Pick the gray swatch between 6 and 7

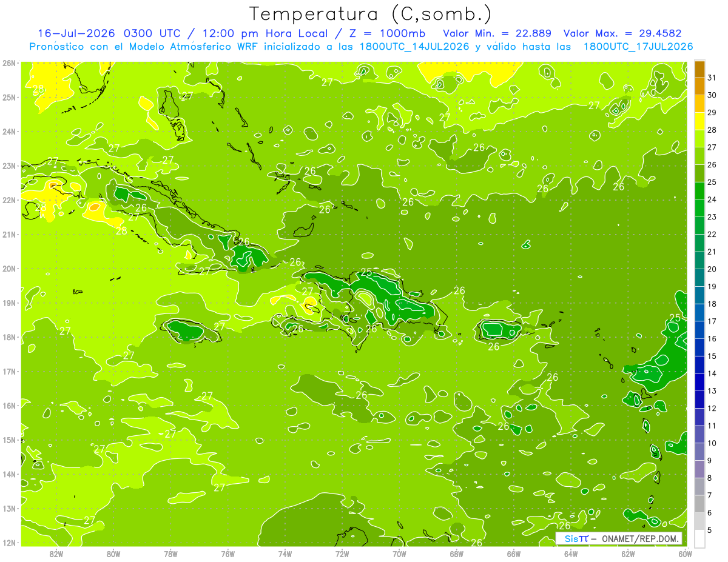click(699, 504)
